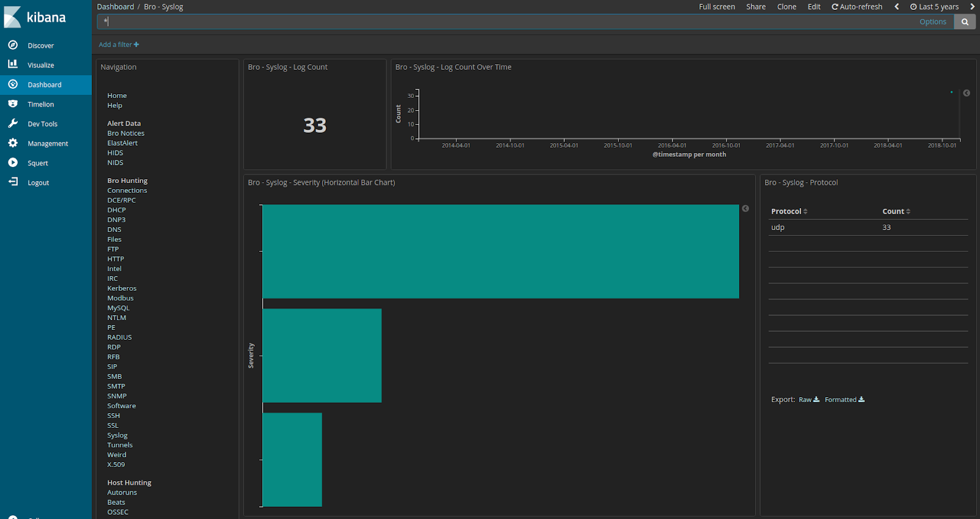Open Connections dashboard link
The height and width of the screenshot is (519, 980).
click(x=127, y=190)
